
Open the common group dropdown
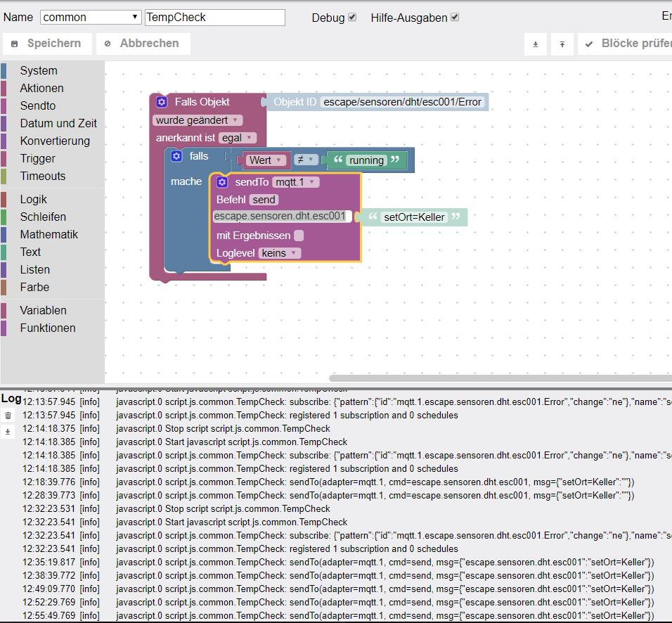tap(91, 17)
